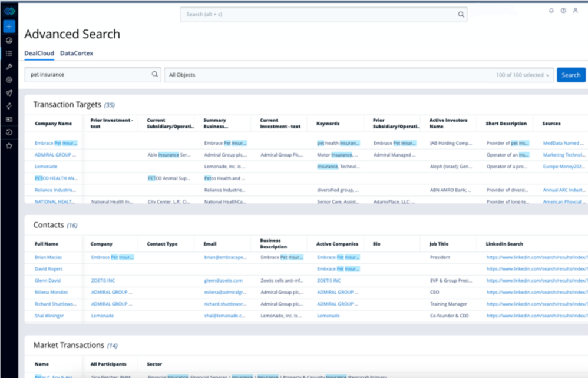The width and height of the screenshot is (588, 378).
Task: Open contact Shai Wininger
Action: tap(49, 316)
